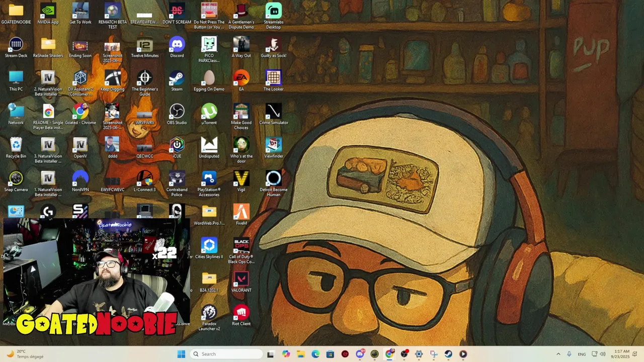Select the This PC icon
The image size is (644, 362).
click(16, 81)
